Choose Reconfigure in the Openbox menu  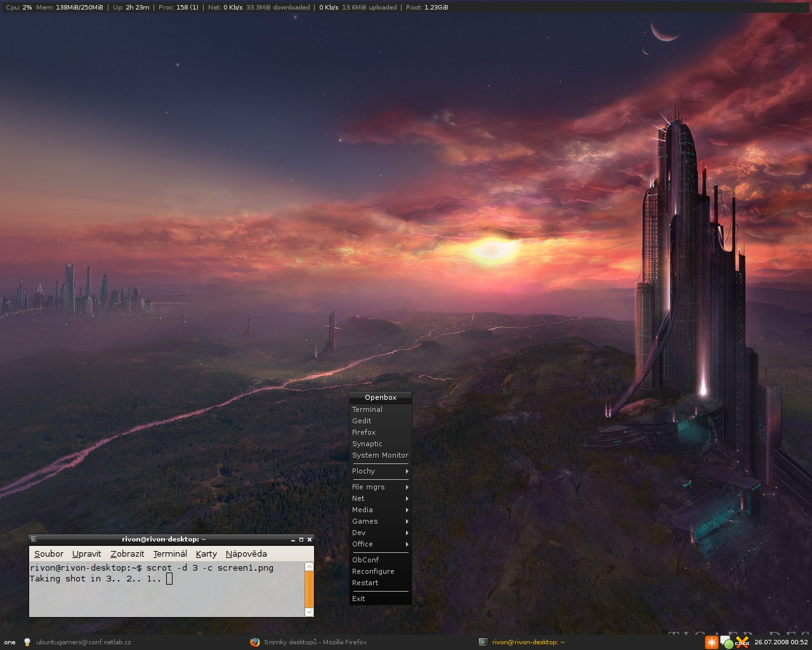click(381, 571)
